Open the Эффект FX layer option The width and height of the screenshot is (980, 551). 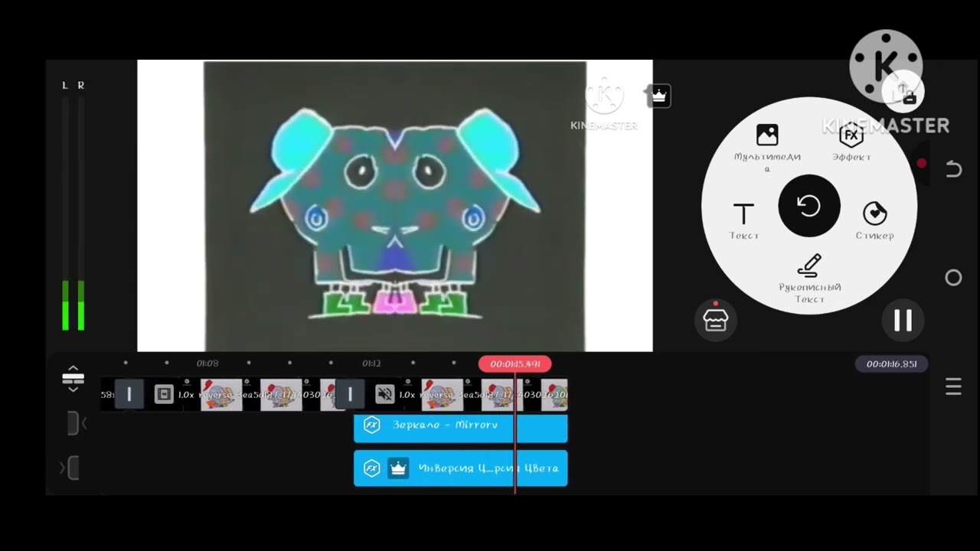[851, 144]
